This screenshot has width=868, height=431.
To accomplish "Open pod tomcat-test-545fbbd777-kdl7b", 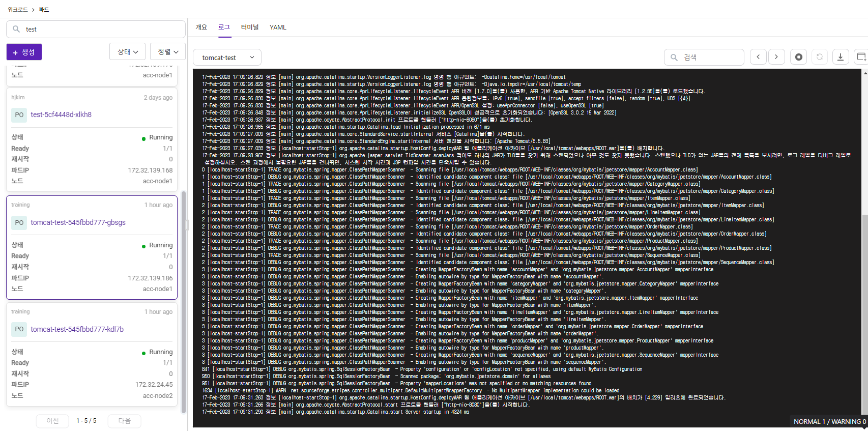I will pos(77,330).
